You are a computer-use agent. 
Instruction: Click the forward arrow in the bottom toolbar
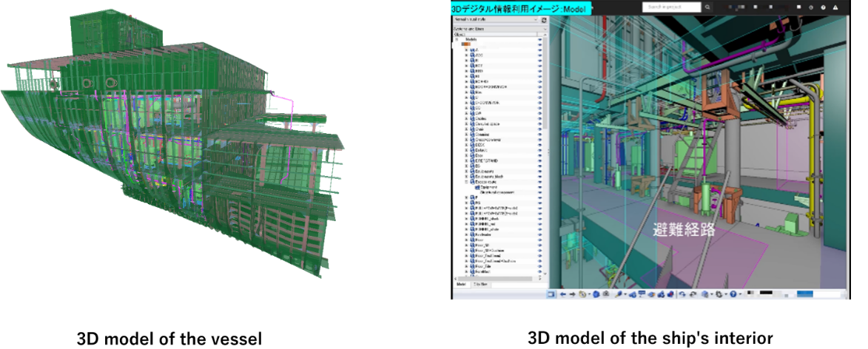coord(572,294)
